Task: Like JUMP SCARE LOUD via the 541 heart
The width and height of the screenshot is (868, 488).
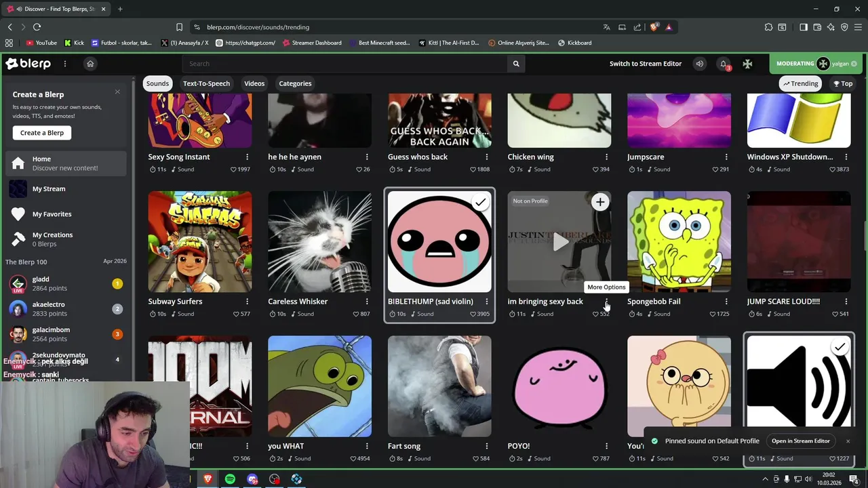Action: 840,314
